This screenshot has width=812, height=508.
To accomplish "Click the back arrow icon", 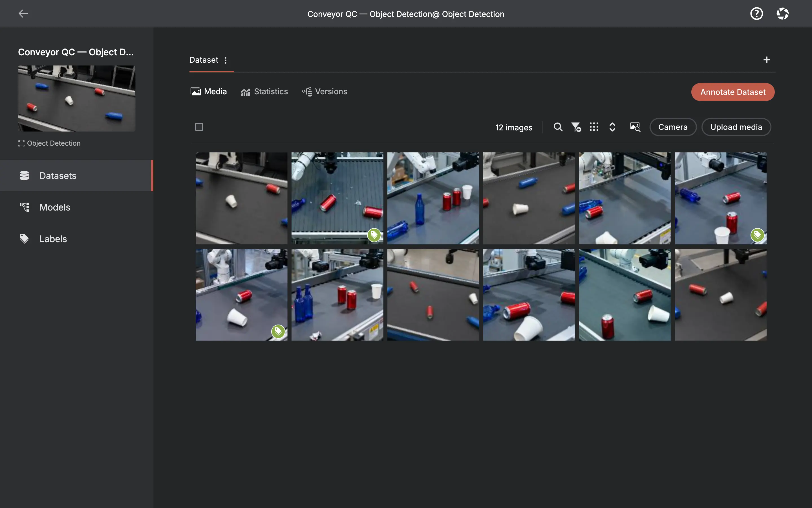I will click(23, 14).
